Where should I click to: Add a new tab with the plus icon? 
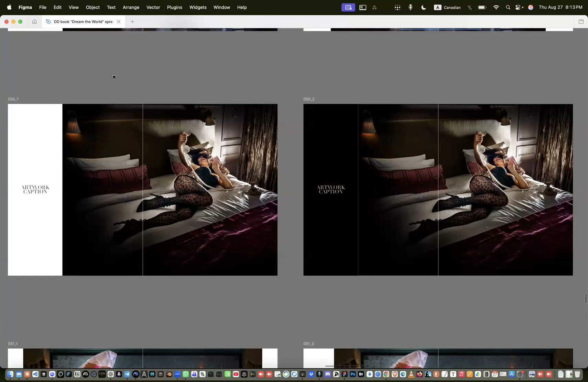point(132,22)
